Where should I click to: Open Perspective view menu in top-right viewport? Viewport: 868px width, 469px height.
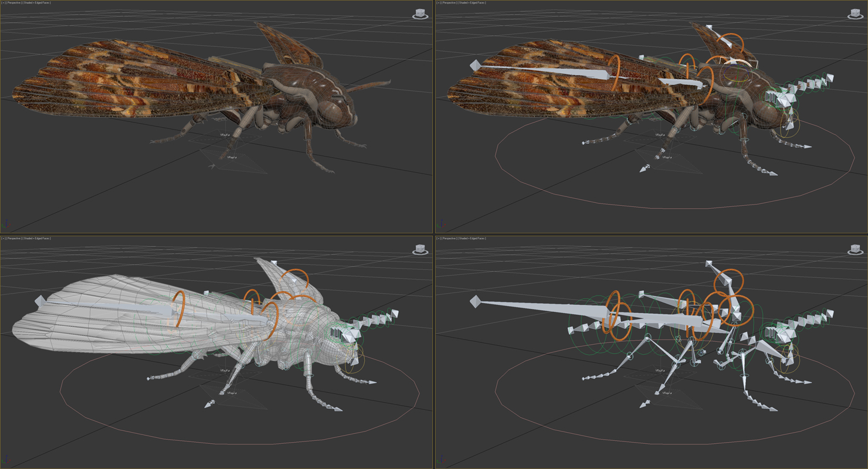tap(448, 3)
